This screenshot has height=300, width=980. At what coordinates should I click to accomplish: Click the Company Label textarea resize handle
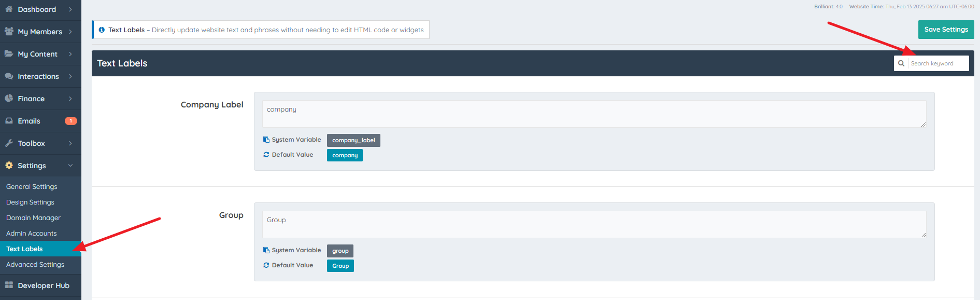[x=924, y=125]
